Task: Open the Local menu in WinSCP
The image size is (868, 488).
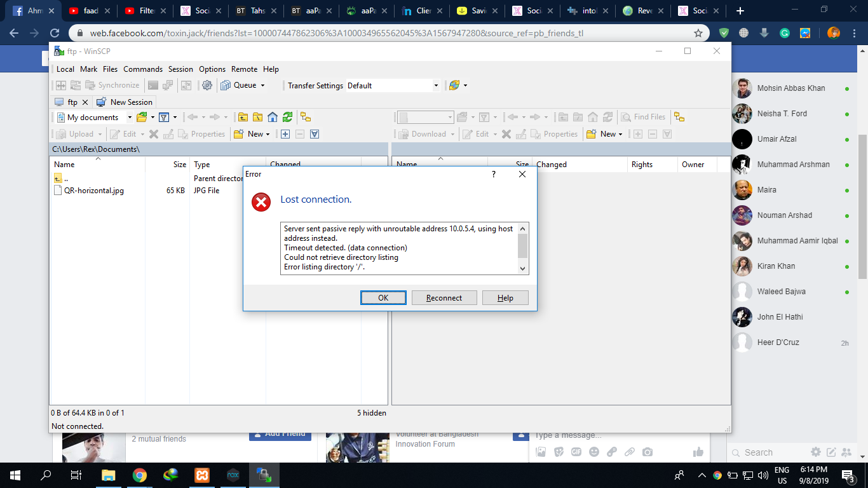Action: pyautogui.click(x=65, y=69)
